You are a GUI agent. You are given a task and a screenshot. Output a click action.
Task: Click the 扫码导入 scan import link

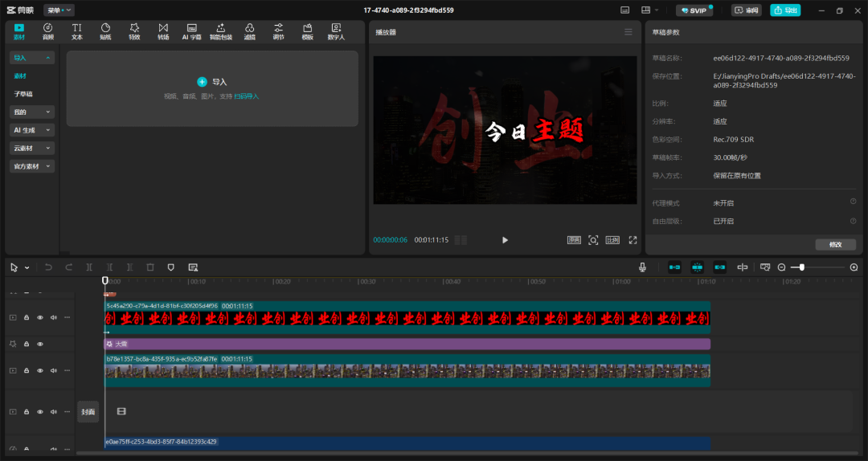247,96
